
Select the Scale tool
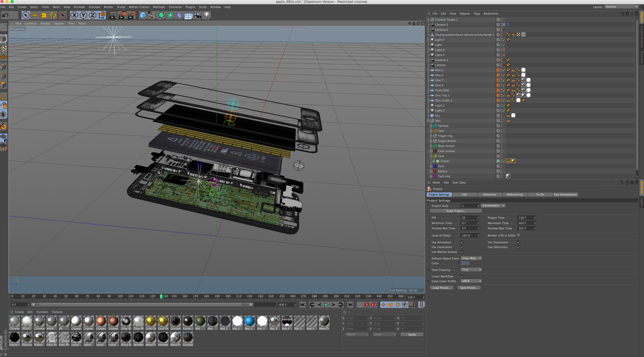[x=44, y=15]
